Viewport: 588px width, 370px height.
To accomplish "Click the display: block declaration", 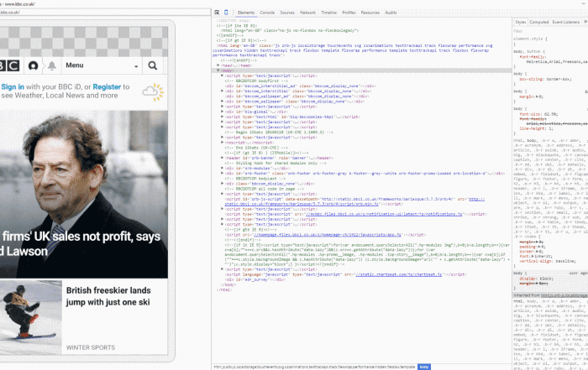I will 536,279.
